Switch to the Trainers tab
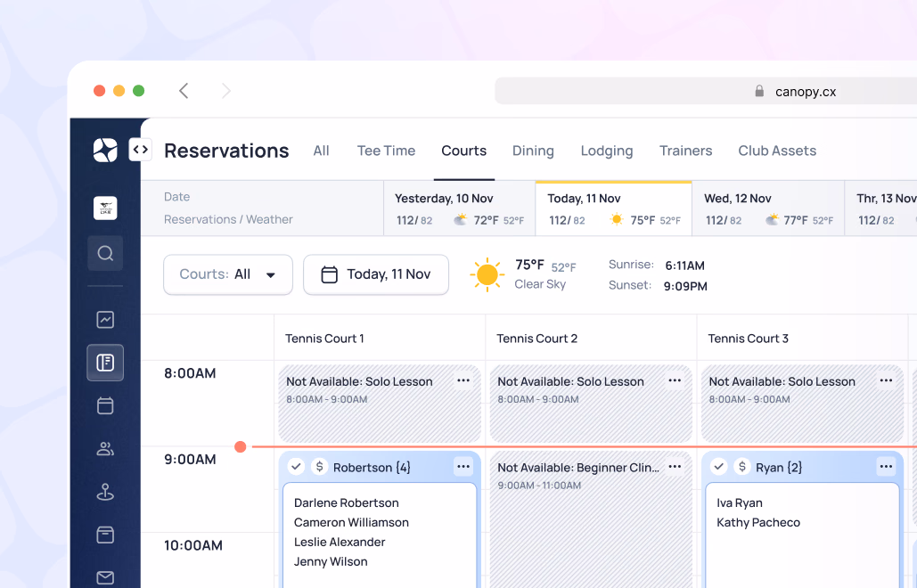Viewport: 917px width, 588px height. point(685,151)
